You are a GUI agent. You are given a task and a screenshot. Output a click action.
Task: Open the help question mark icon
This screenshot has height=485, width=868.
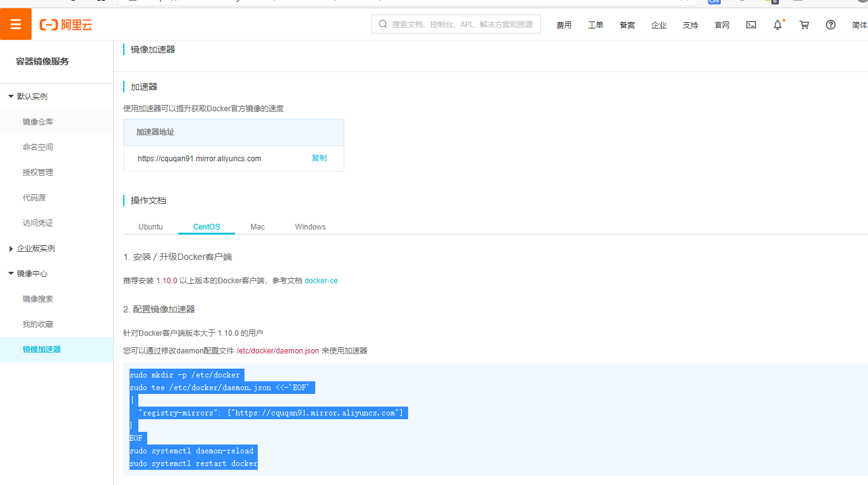pyautogui.click(x=831, y=25)
